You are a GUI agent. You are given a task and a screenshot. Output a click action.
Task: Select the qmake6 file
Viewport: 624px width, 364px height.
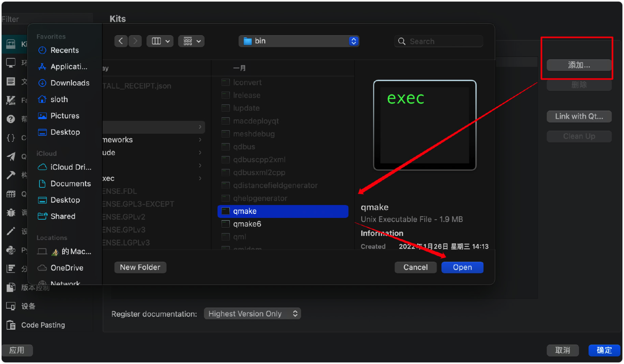pyautogui.click(x=247, y=224)
